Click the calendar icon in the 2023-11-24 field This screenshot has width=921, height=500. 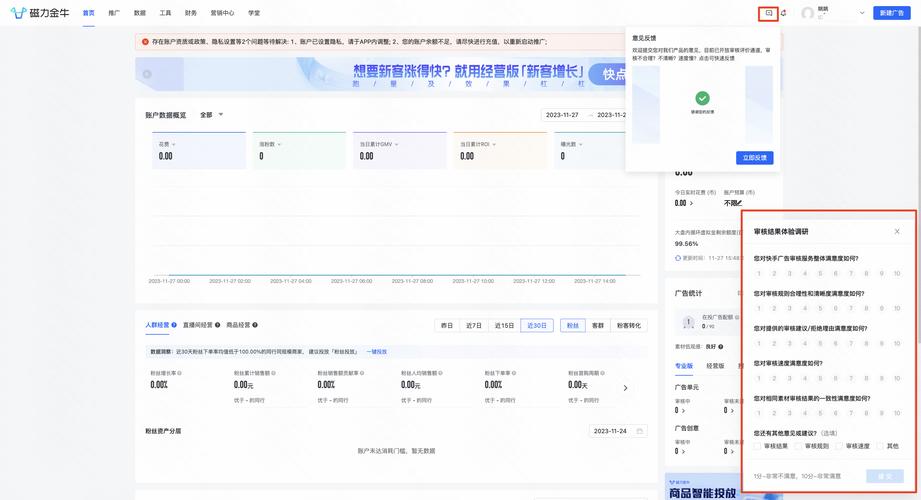640,431
